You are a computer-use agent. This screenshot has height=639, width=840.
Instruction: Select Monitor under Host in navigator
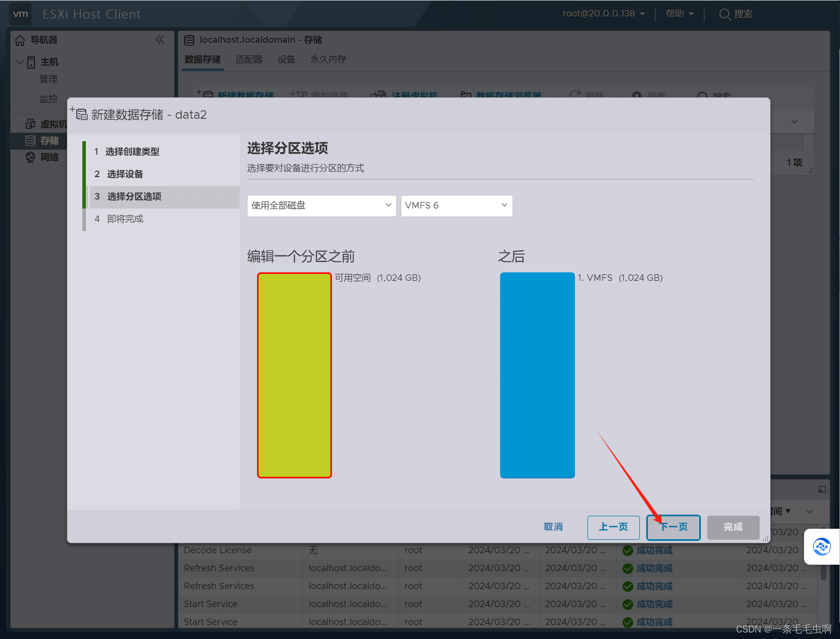tap(48, 99)
